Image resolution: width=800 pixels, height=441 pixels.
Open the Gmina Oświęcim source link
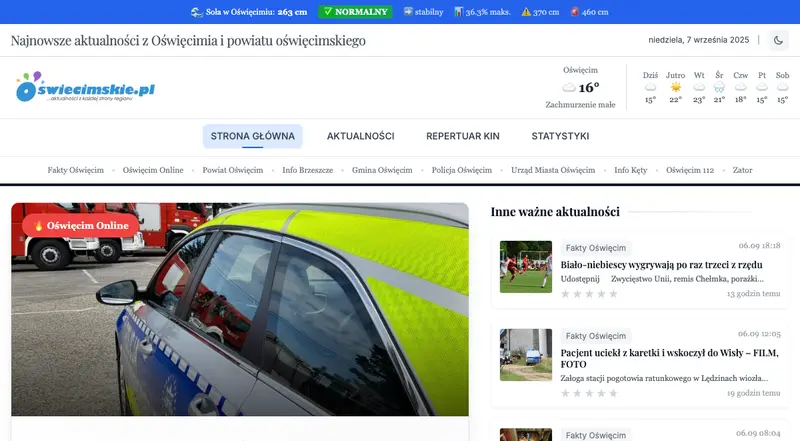(382, 170)
